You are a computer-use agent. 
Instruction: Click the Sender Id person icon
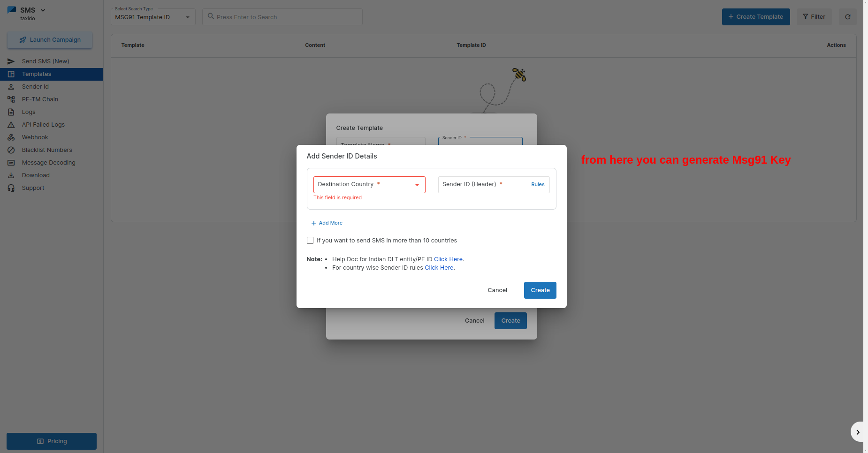coord(11,87)
